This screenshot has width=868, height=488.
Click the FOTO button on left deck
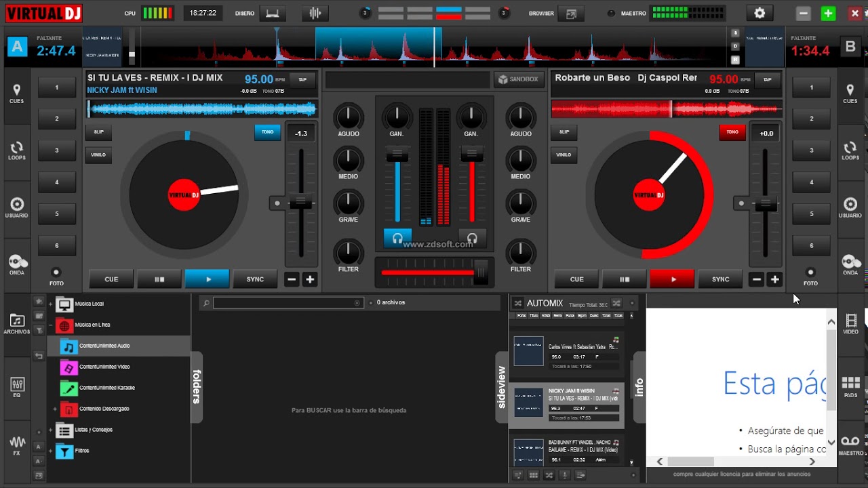(56, 276)
